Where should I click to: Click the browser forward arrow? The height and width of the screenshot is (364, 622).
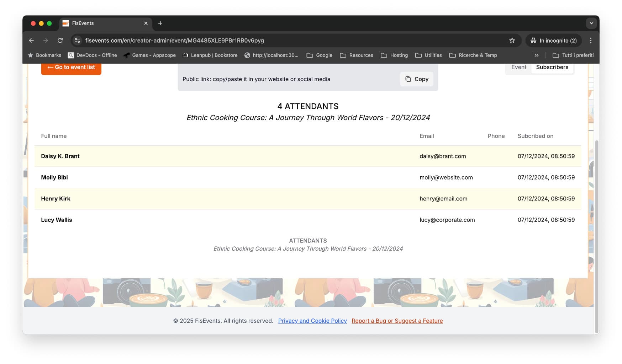coord(46,41)
